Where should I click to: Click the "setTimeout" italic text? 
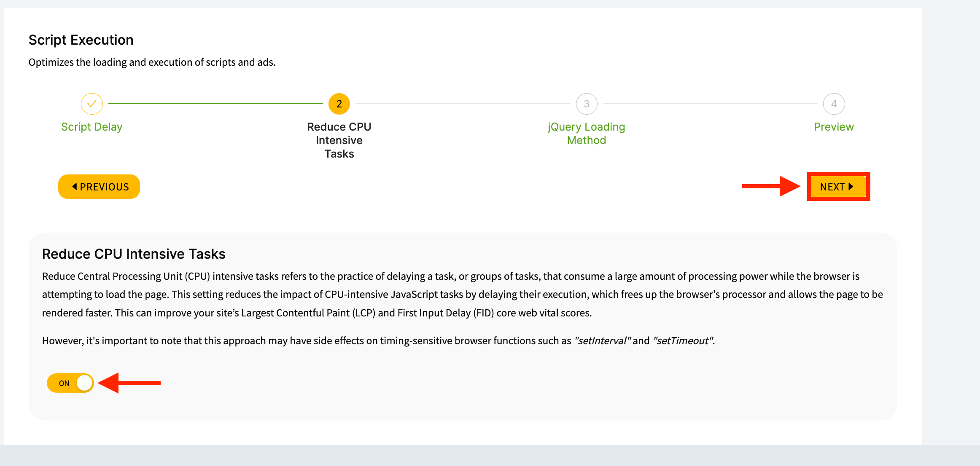[683, 341]
